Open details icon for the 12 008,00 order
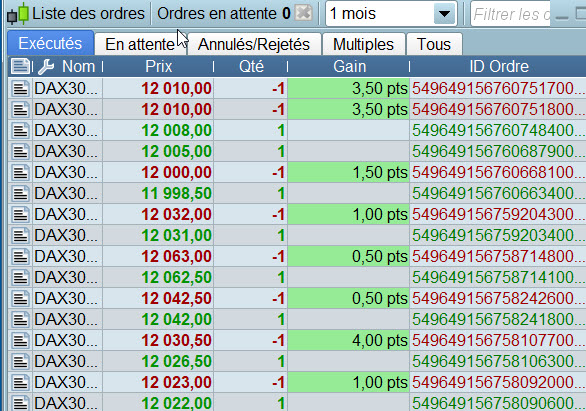The height and width of the screenshot is (411, 586). point(20,130)
